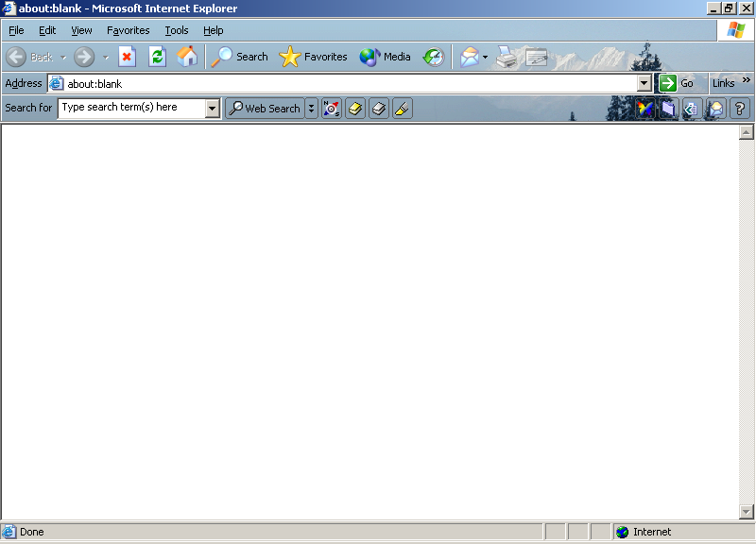Image resolution: width=756 pixels, height=544 pixels.
Task: Click the Mail envelope icon
Action: click(x=469, y=57)
